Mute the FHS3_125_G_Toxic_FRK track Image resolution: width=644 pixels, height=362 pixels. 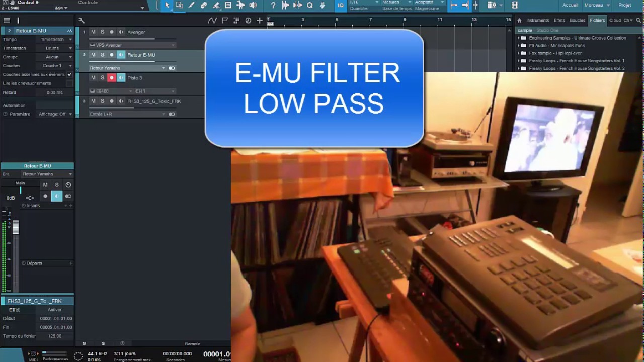[x=93, y=101]
